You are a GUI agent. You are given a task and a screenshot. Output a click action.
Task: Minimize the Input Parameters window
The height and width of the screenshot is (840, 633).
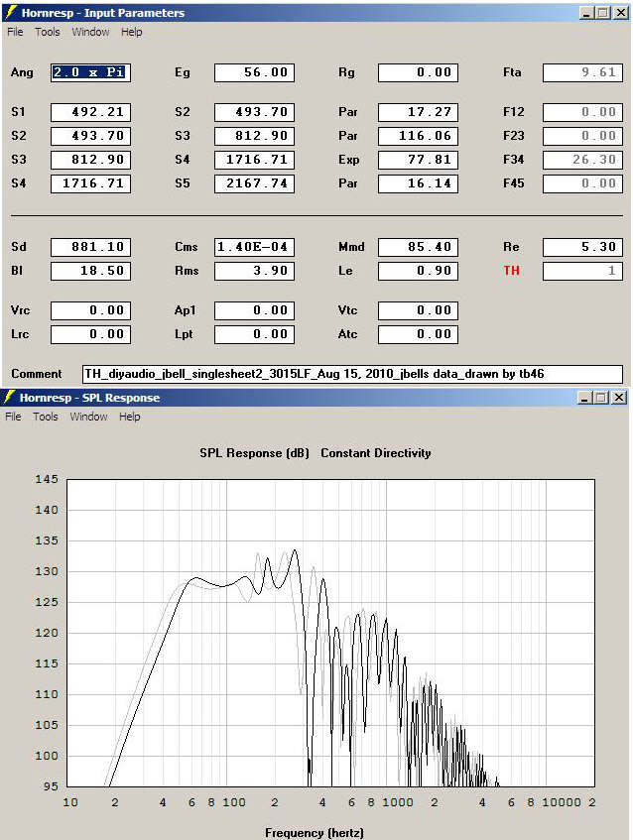click(586, 12)
